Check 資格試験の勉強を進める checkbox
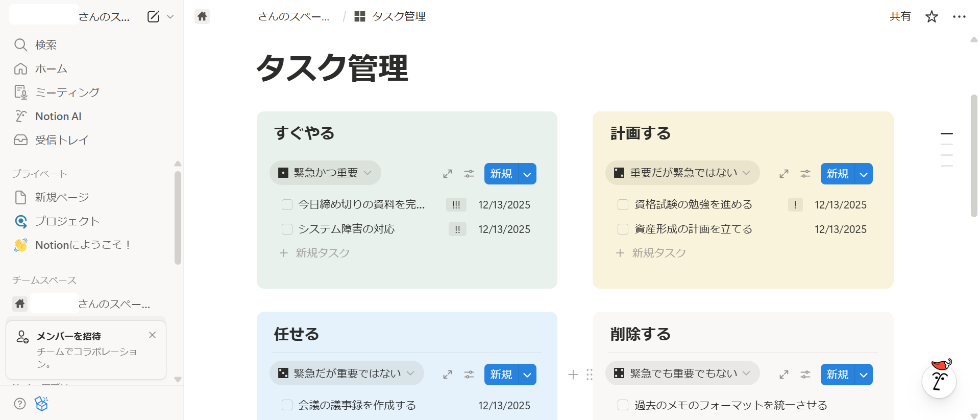Image resolution: width=980 pixels, height=420 pixels. 623,205
